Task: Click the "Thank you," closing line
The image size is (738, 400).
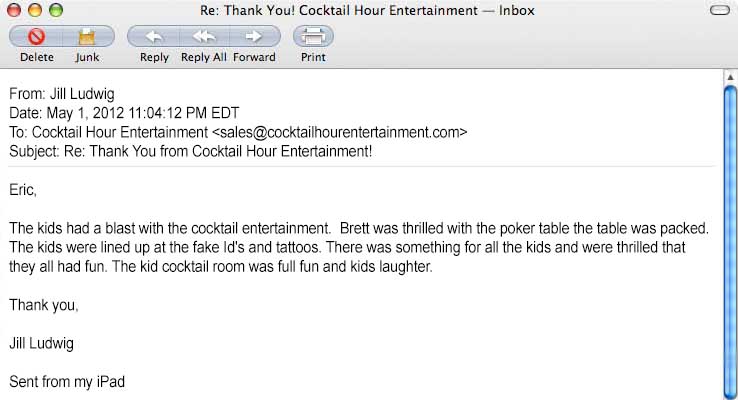Action: (44, 305)
